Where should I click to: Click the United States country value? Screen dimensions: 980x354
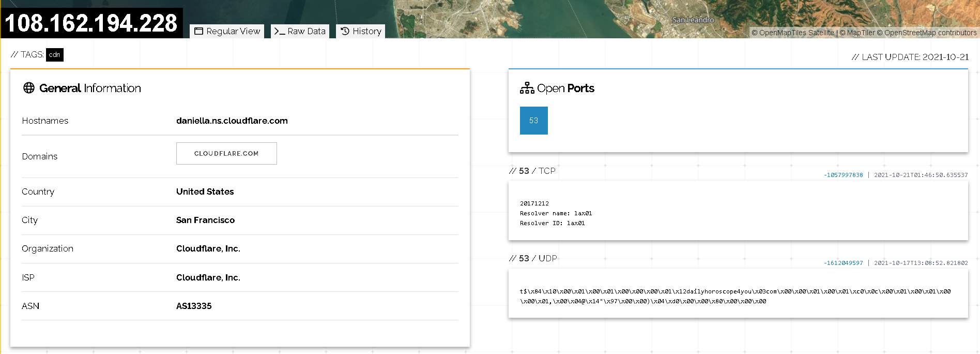coord(205,191)
